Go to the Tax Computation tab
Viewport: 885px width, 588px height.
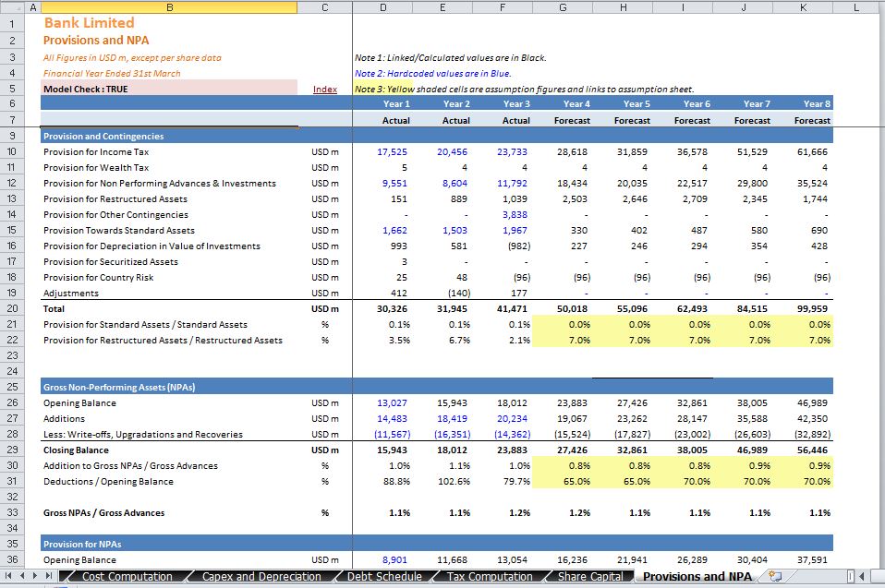(490, 576)
